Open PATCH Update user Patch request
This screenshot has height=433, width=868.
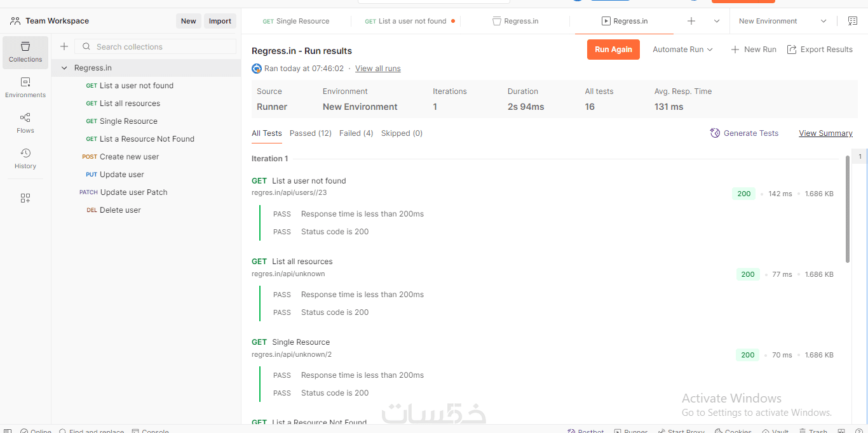pyautogui.click(x=146, y=192)
